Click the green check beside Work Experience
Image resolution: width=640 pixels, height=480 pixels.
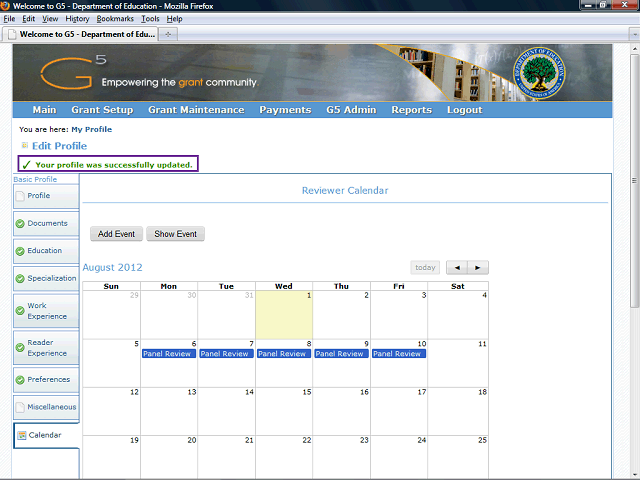coord(20,311)
